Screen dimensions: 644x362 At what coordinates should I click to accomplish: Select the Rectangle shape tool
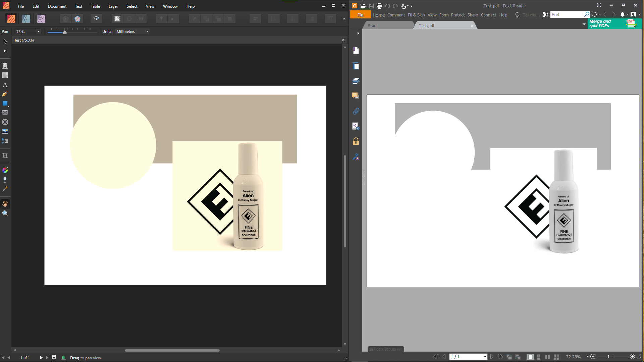5,104
